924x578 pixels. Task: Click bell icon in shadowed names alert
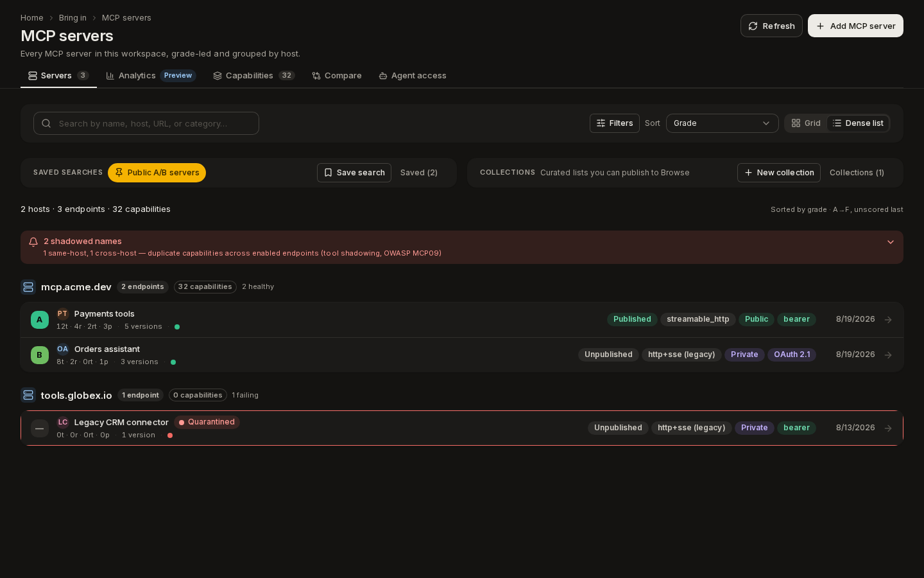33,242
